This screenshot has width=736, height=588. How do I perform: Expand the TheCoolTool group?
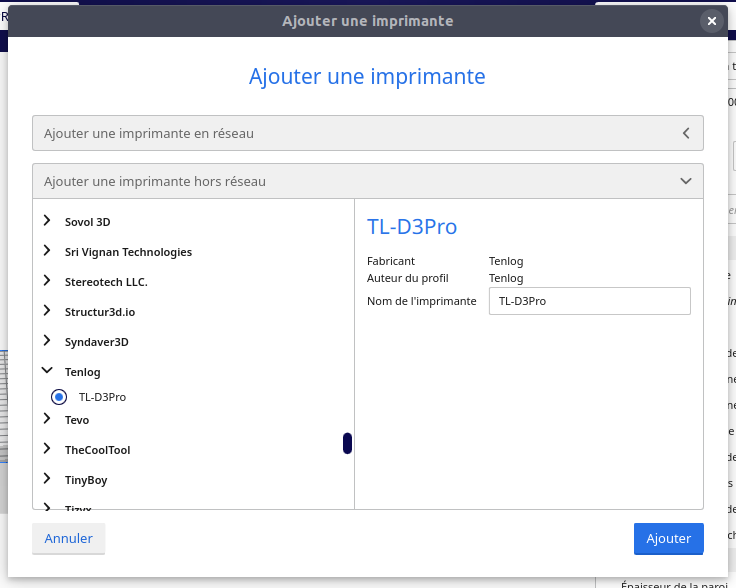pos(47,449)
